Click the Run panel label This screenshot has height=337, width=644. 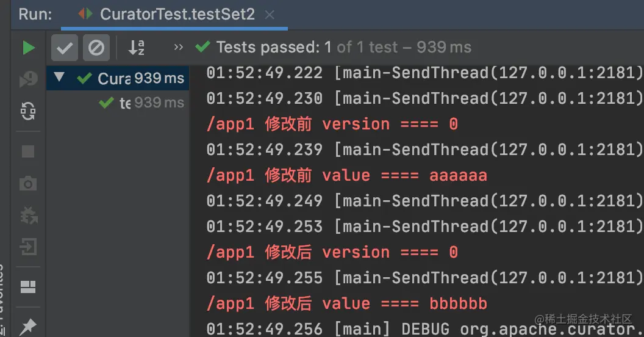pyautogui.click(x=35, y=15)
